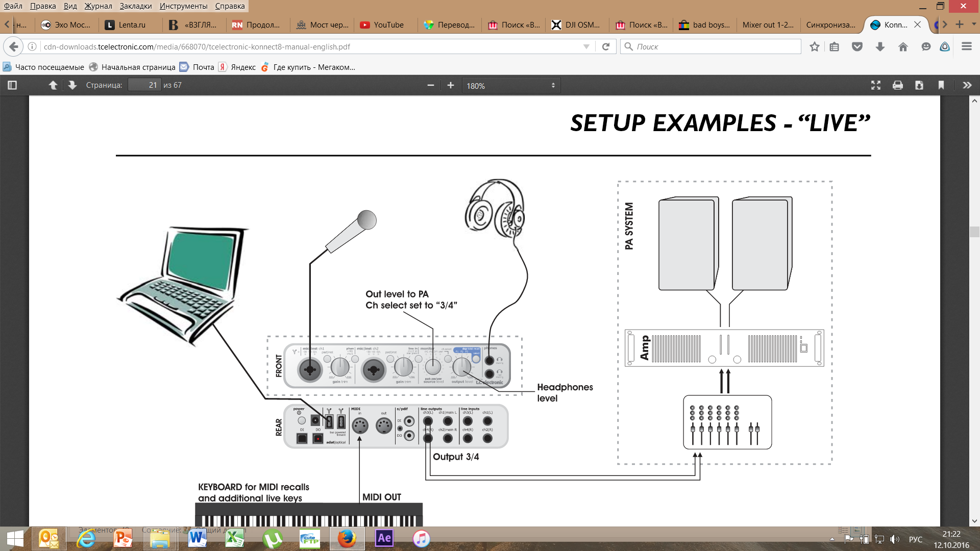Image resolution: width=980 pixels, height=551 pixels.
Task: Expand PDF viewer tools double-chevron menu
Action: [967, 85]
